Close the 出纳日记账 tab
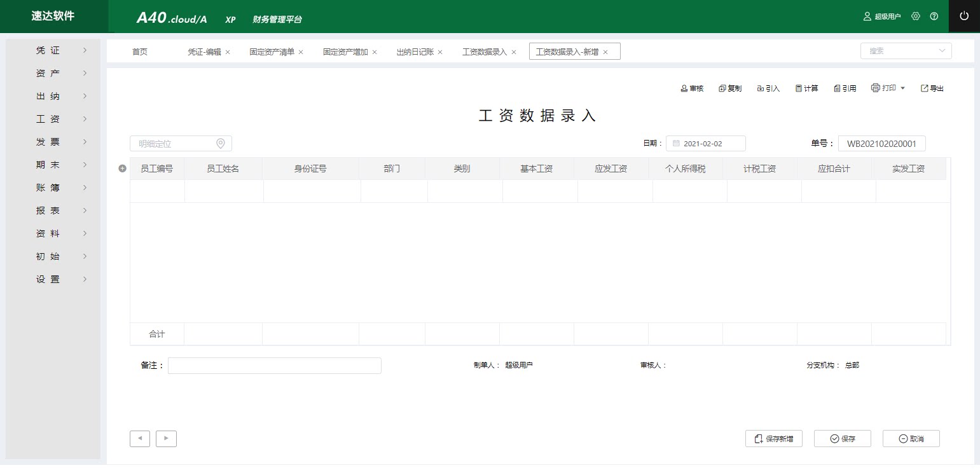The image size is (980, 470). click(x=440, y=52)
